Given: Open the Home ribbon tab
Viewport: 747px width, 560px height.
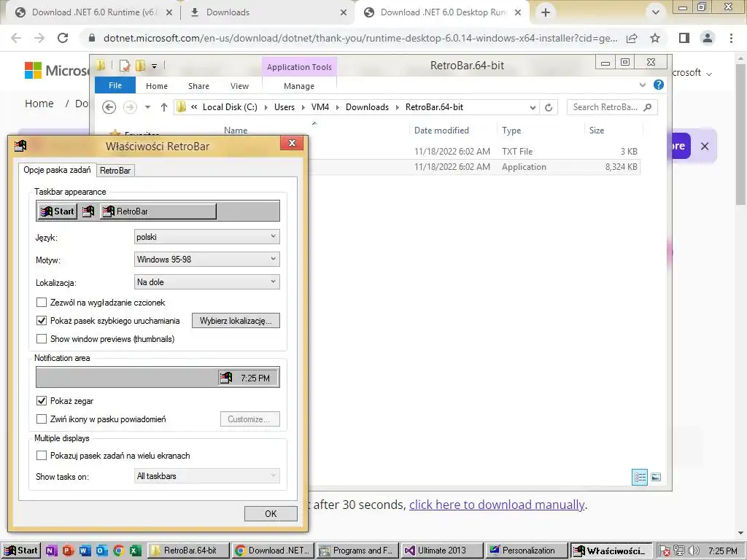Looking at the screenshot, I should pyautogui.click(x=157, y=86).
